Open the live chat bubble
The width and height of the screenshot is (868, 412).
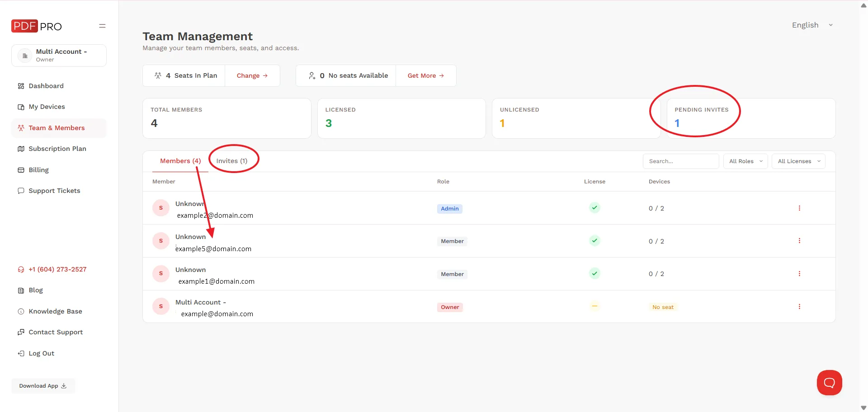pyautogui.click(x=829, y=383)
